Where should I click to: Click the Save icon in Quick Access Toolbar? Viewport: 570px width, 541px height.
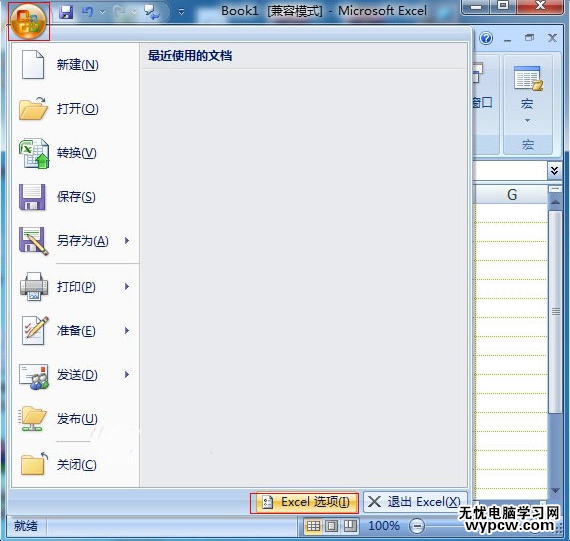click(66, 12)
